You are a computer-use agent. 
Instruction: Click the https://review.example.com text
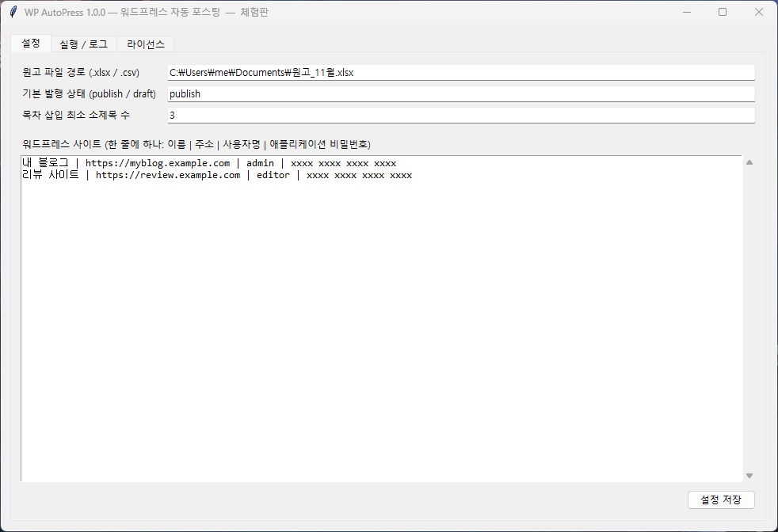(x=168, y=175)
